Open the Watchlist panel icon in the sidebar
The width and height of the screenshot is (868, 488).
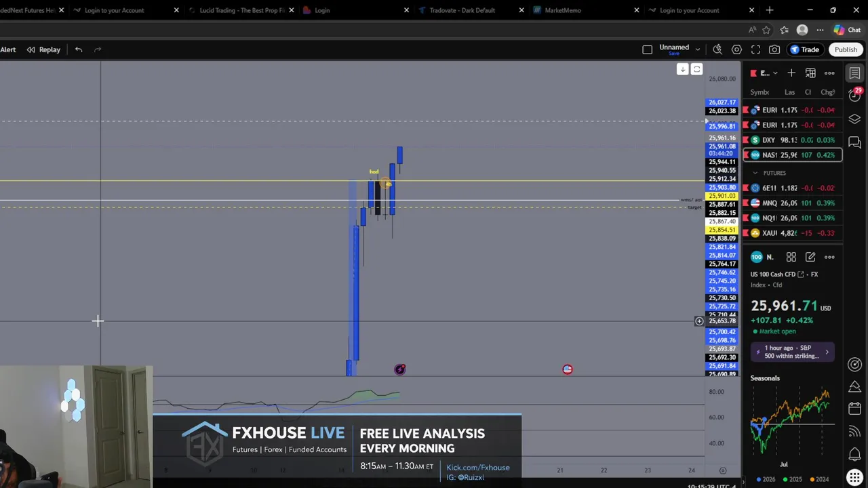854,73
